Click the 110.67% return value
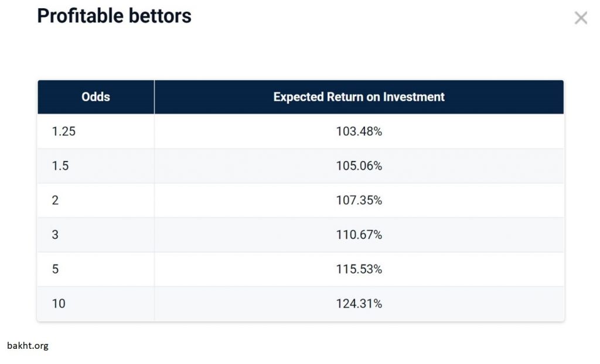 coord(359,235)
